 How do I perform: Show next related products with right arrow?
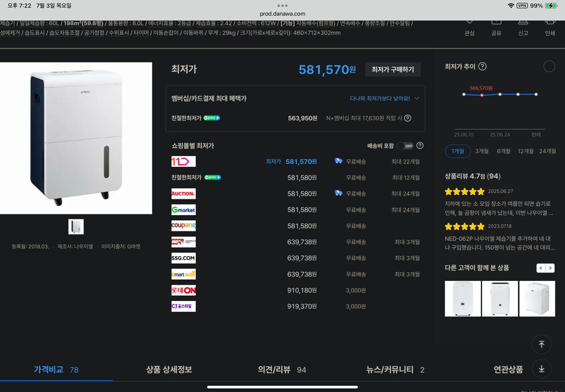(x=550, y=268)
